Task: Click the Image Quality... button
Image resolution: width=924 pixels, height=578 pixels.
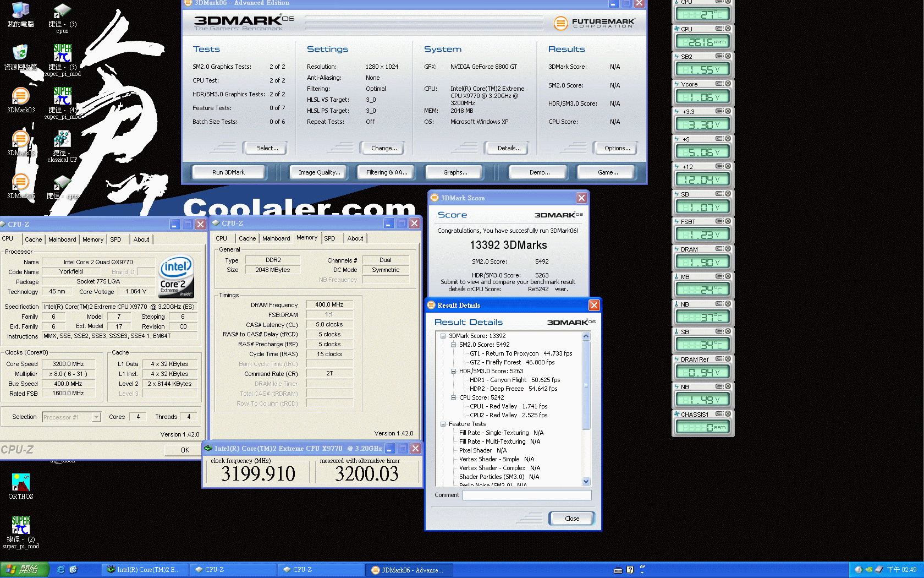Action: click(x=319, y=172)
